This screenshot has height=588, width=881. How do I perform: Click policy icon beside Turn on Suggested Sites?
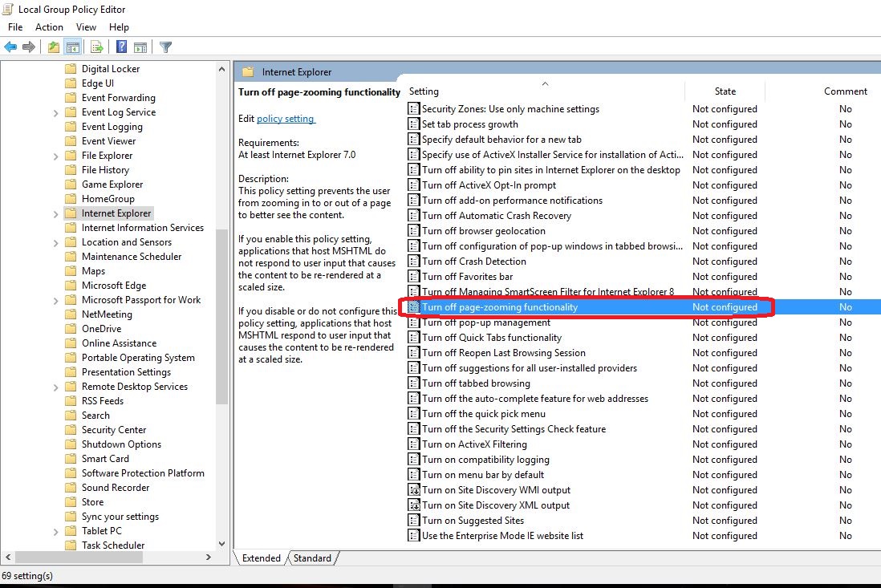click(413, 520)
